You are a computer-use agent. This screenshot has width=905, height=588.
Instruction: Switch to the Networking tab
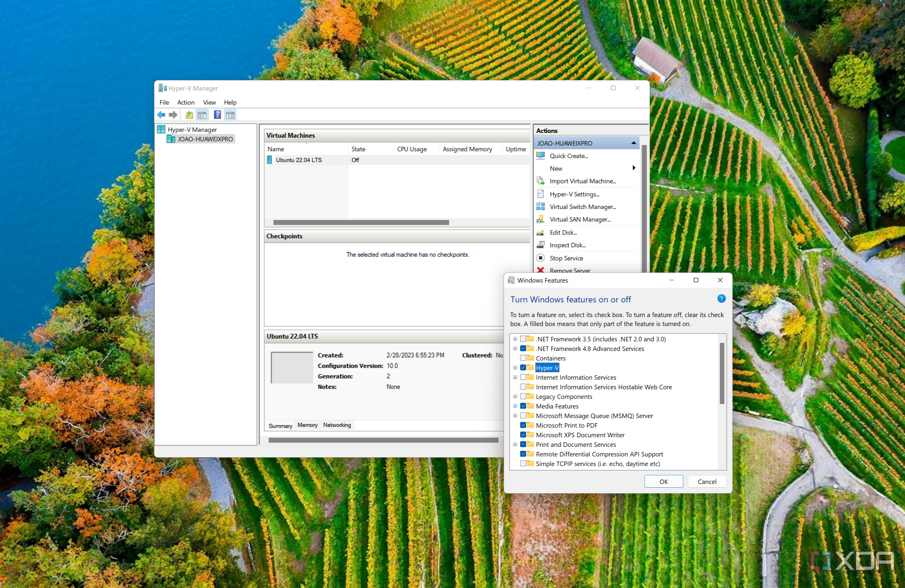(x=337, y=425)
